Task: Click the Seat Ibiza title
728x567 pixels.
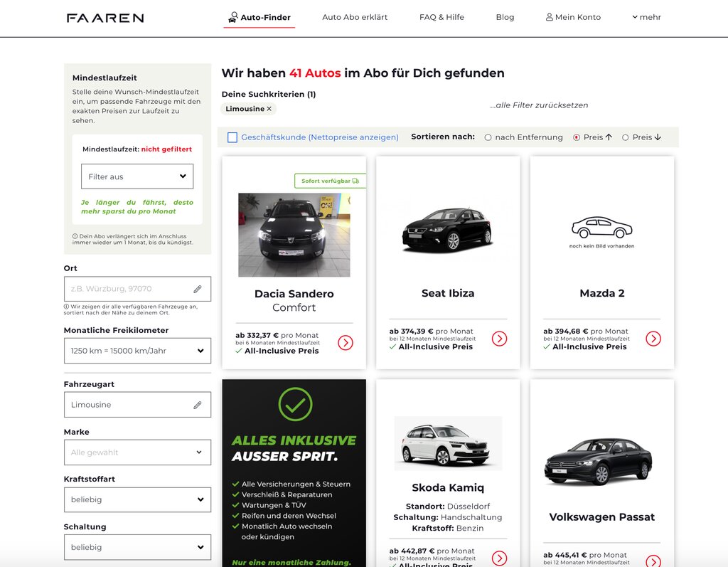Action: point(448,293)
